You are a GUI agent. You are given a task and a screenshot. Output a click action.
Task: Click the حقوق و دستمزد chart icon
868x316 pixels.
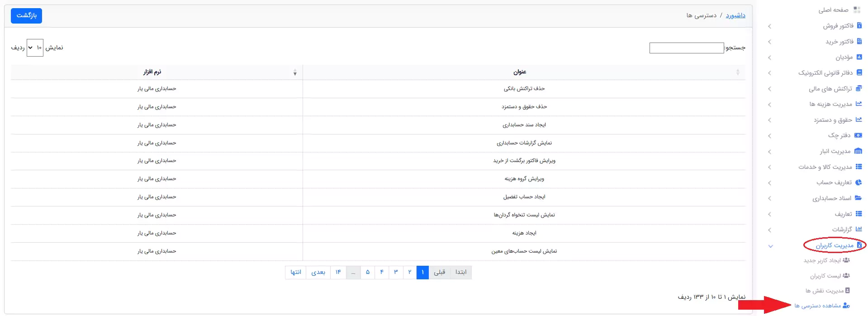pyautogui.click(x=859, y=120)
